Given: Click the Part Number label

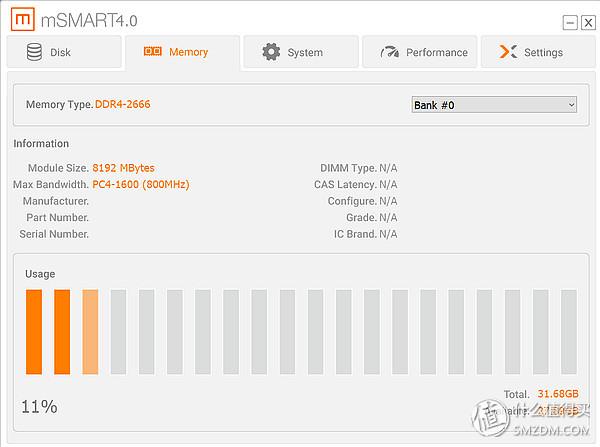Looking at the screenshot, I should 57,217.
